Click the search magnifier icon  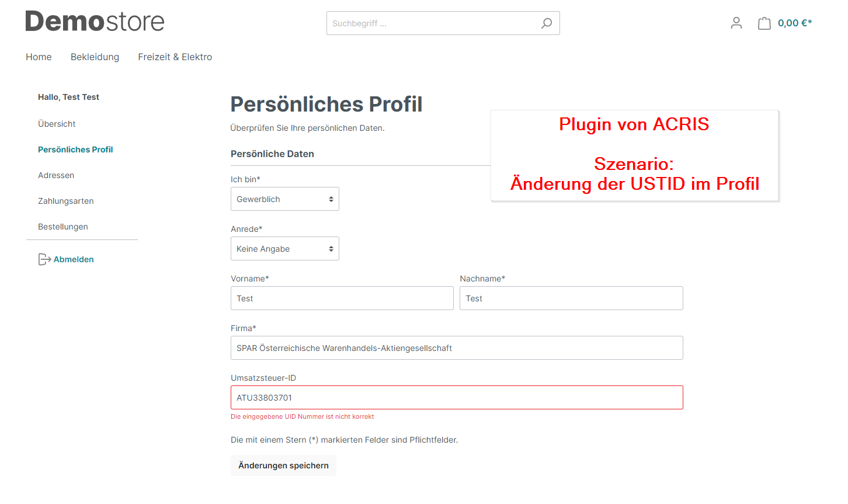546,23
